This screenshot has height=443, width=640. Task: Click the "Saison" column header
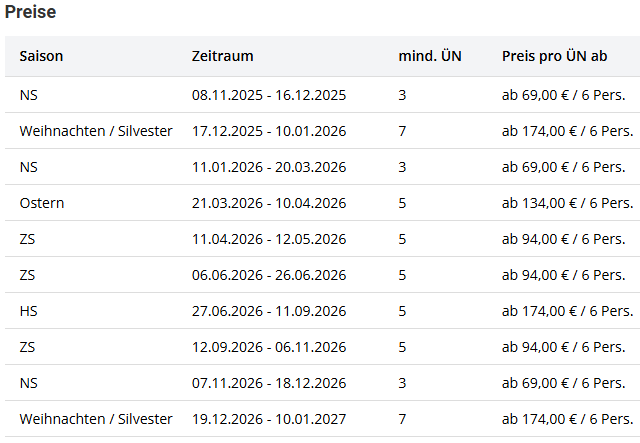coord(41,56)
